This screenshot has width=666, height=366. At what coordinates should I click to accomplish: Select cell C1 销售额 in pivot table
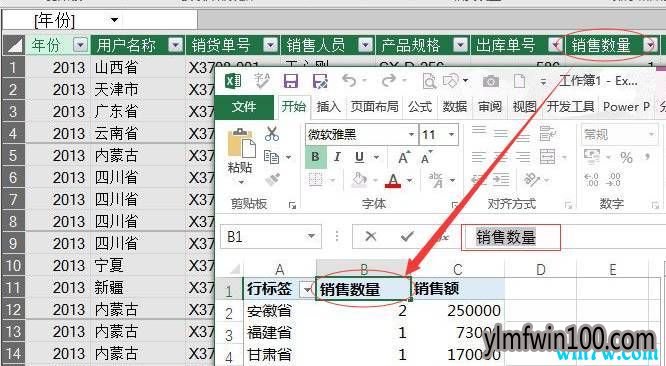458,289
